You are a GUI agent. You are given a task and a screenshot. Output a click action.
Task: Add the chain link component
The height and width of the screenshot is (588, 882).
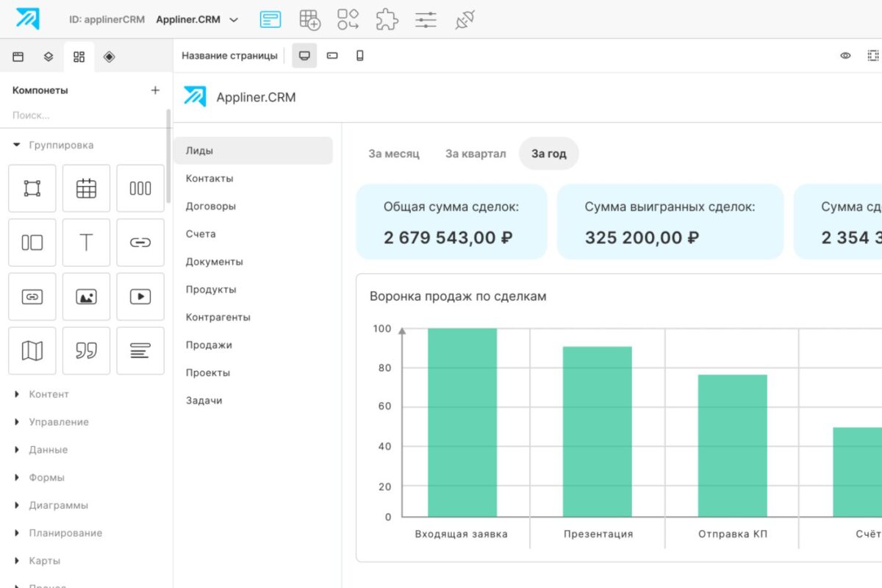click(140, 243)
